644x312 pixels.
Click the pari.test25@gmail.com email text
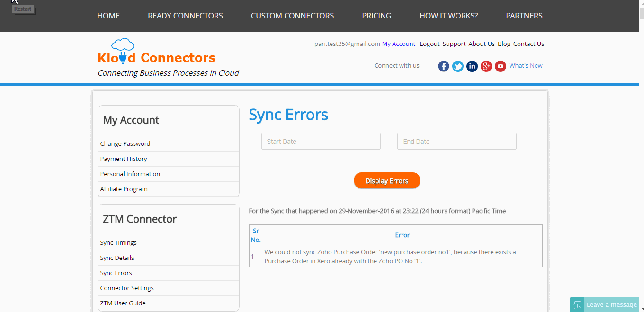click(x=347, y=44)
